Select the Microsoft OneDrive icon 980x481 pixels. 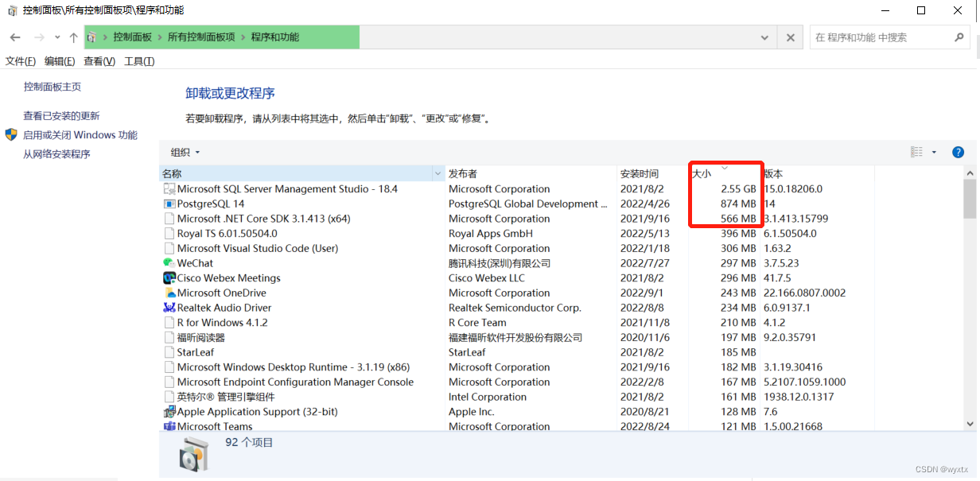169,293
